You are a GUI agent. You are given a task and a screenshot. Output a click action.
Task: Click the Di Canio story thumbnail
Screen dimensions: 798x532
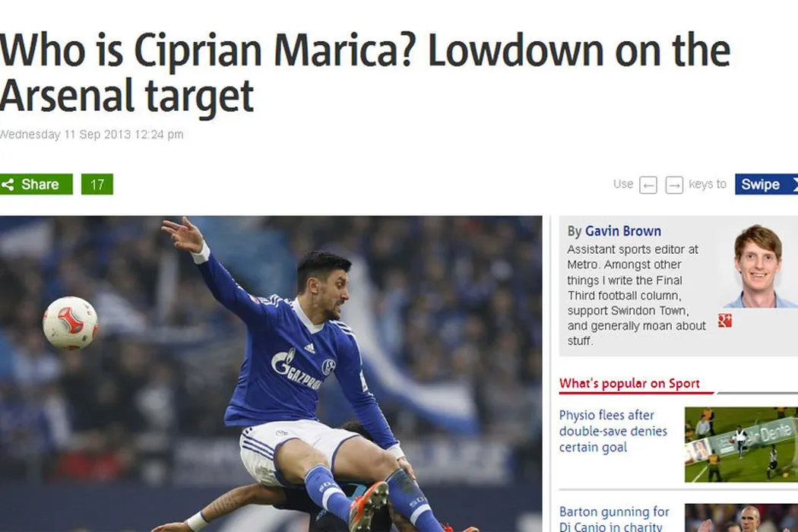[741, 518]
